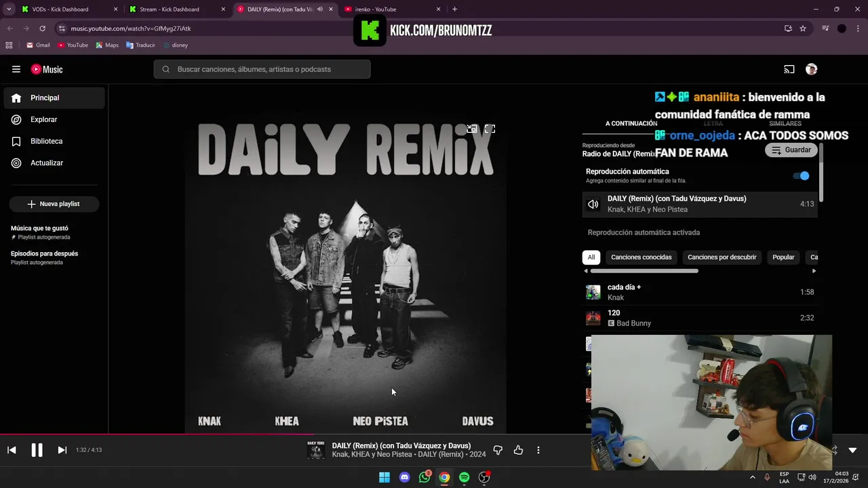
Task: Go back in browser history
Action: (x=9, y=28)
